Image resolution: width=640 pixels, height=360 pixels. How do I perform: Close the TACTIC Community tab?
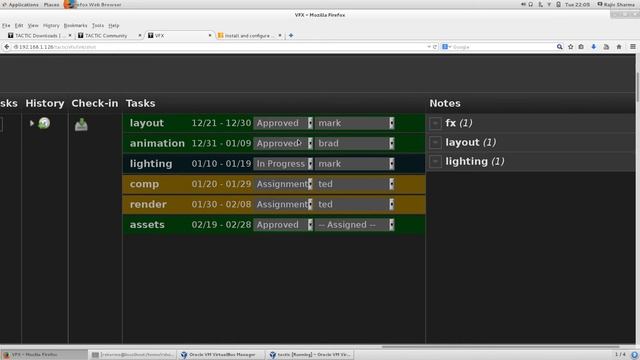pos(140,36)
